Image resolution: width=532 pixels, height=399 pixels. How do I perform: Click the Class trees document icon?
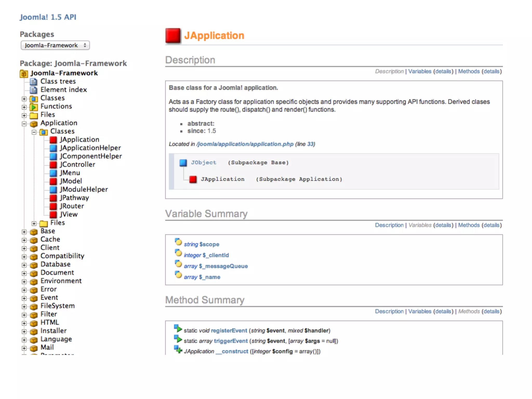coord(33,82)
